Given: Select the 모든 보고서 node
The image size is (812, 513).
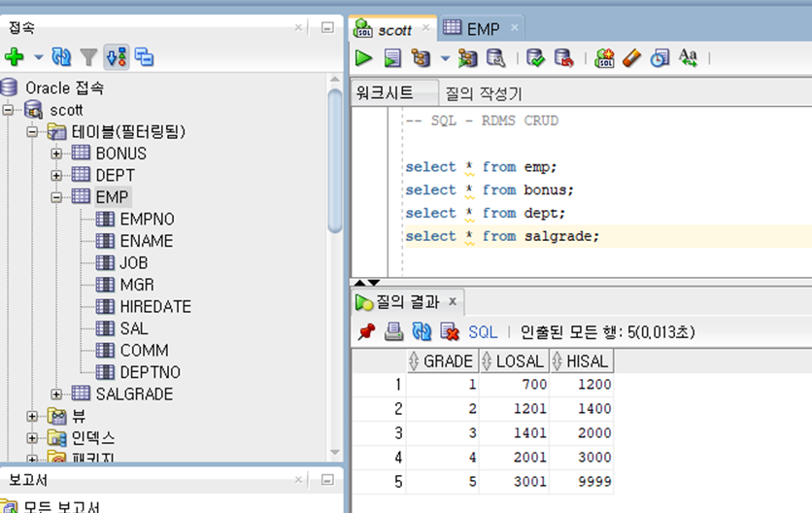Looking at the screenshot, I should pyautogui.click(x=61, y=507).
